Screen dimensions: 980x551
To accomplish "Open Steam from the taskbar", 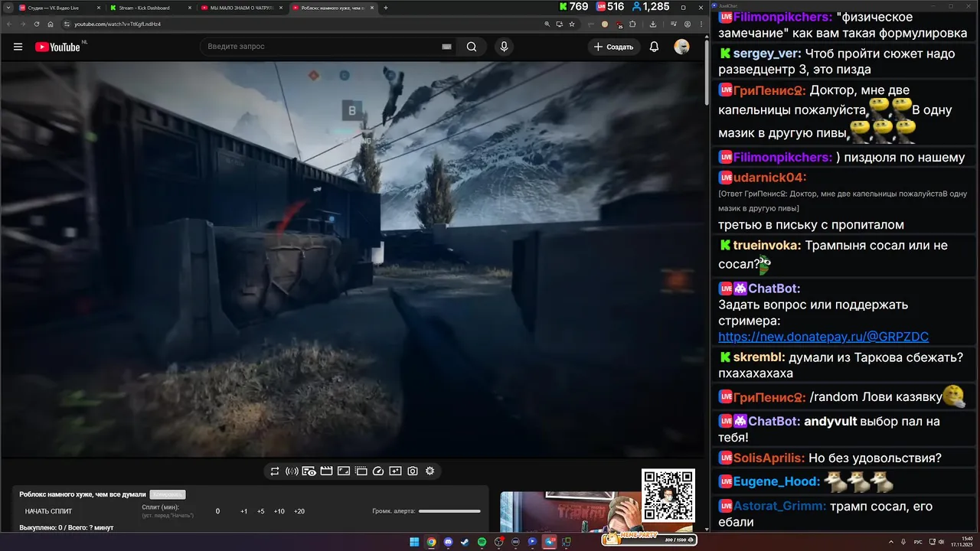I will (x=465, y=542).
